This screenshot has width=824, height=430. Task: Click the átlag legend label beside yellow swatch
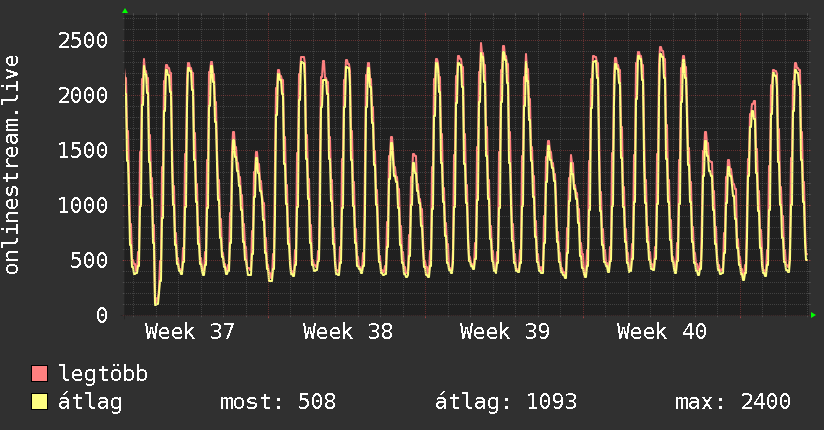click(90, 402)
